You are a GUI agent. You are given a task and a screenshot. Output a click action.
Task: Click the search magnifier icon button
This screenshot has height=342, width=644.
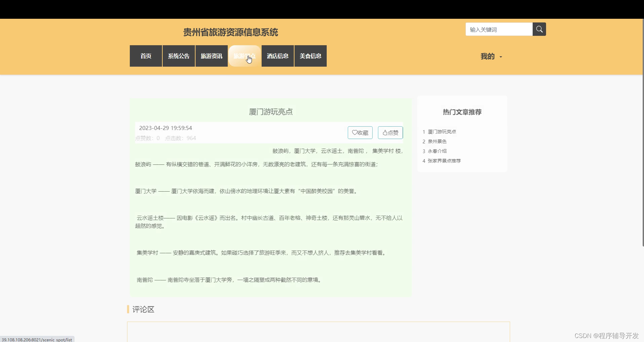(539, 29)
